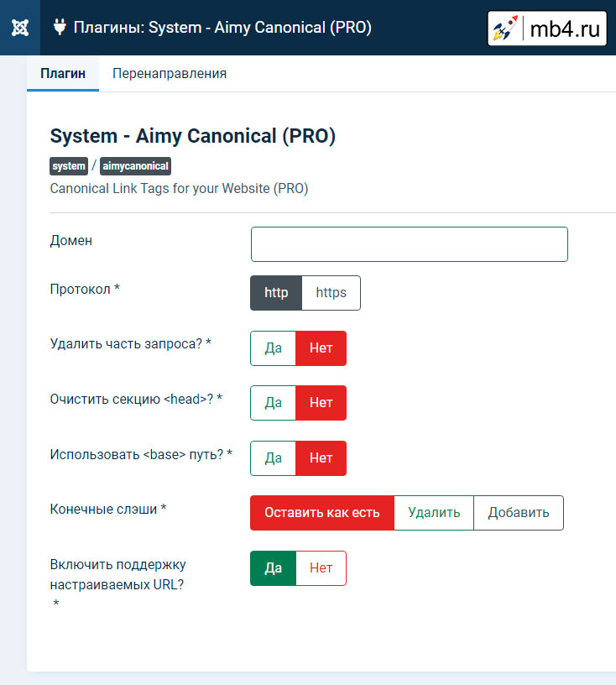Click the aimycanonical badge
Image resolution: width=616 pixels, height=685 pixels.
tap(135, 166)
